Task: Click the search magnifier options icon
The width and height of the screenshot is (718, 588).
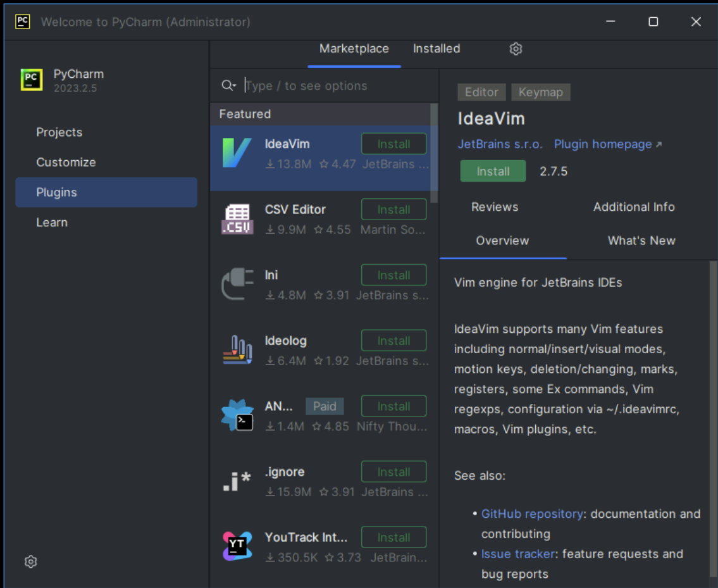Action: pos(228,85)
